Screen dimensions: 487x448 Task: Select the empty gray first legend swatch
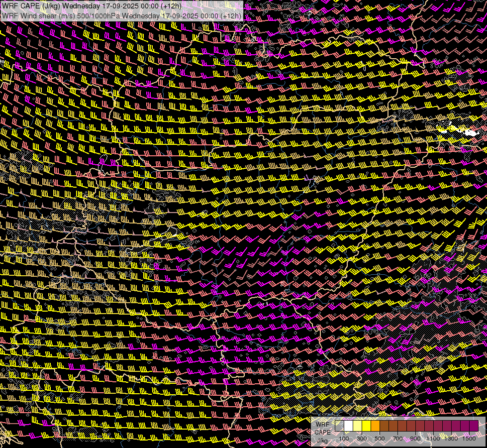pos(339,426)
